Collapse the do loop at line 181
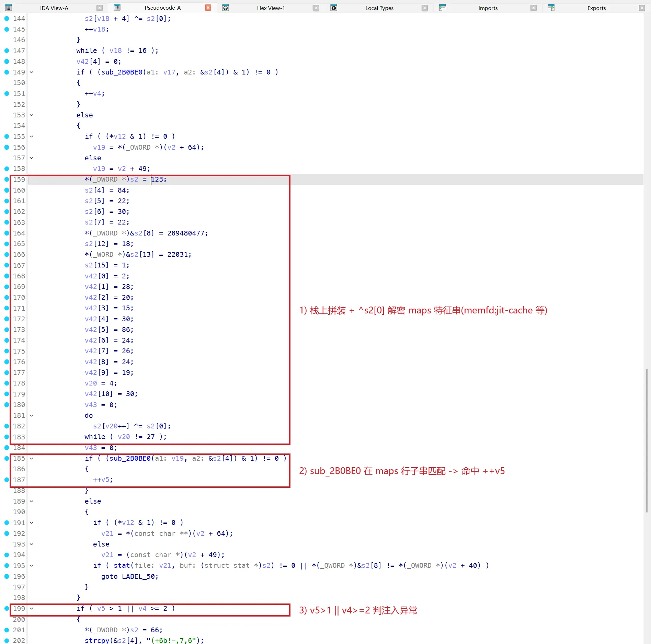 (x=32, y=415)
